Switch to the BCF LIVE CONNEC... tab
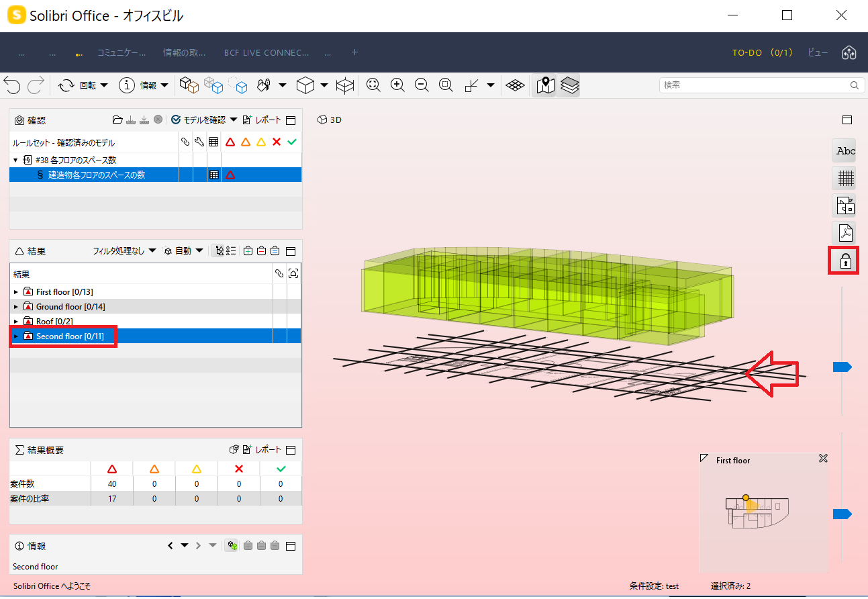 267,52
